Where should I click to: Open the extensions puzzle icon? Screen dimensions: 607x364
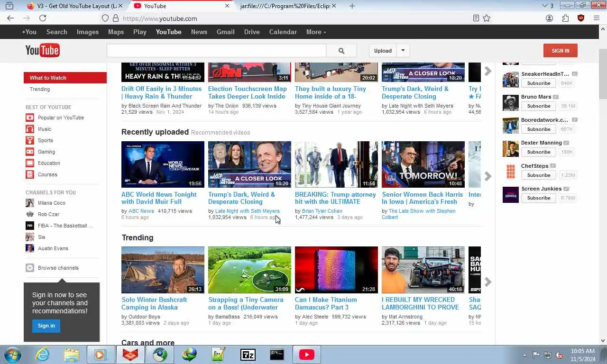click(x=565, y=18)
